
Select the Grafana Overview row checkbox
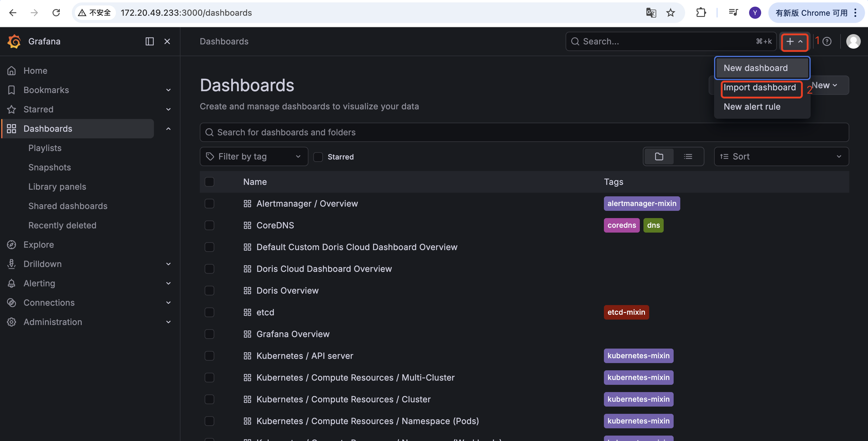coord(209,334)
